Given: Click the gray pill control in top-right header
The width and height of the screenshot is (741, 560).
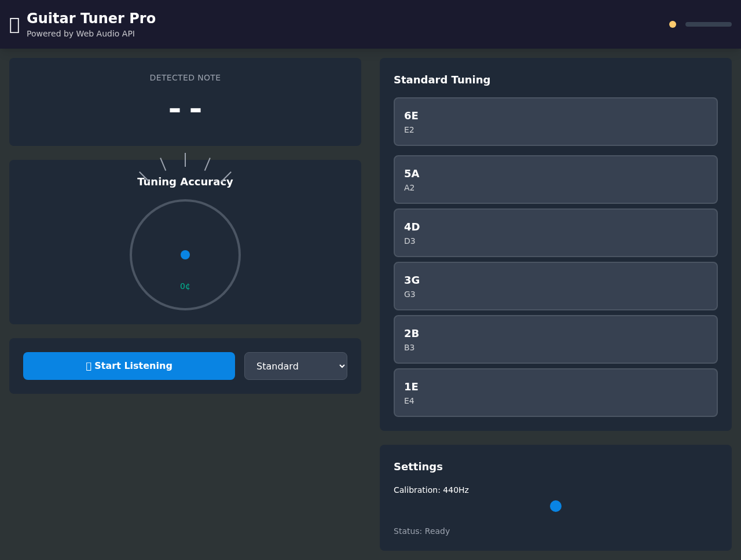Looking at the screenshot, I should point(708,24).
